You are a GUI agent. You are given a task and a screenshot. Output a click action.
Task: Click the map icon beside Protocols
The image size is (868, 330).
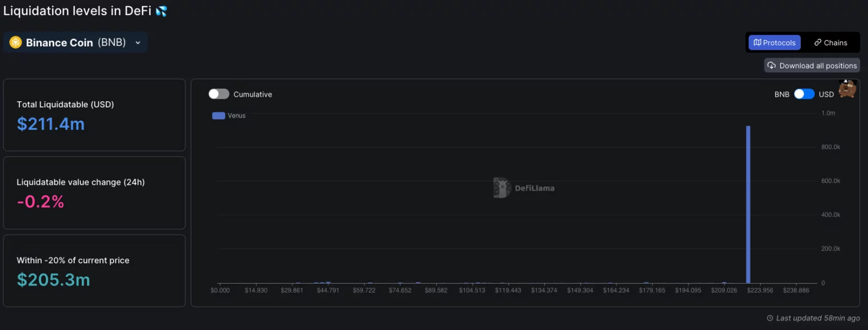pos(757,42)
